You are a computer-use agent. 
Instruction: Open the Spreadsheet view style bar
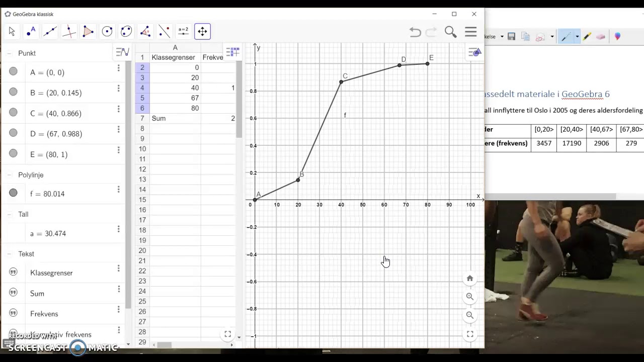coord(232,52)
